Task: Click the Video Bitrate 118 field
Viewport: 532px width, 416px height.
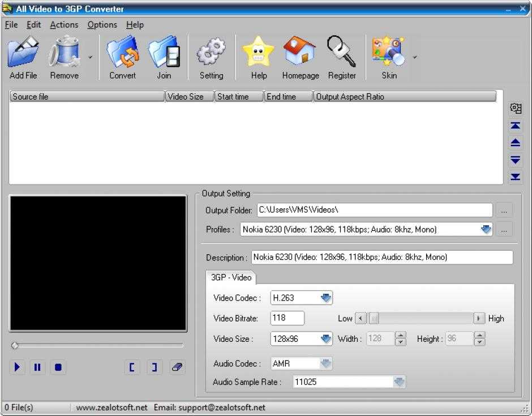Action: [x=288, y=318]
